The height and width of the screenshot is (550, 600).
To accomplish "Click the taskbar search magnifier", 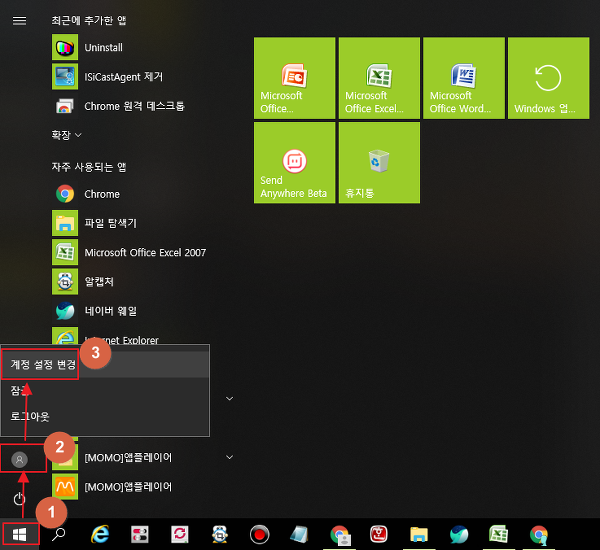I will point(59,534).
